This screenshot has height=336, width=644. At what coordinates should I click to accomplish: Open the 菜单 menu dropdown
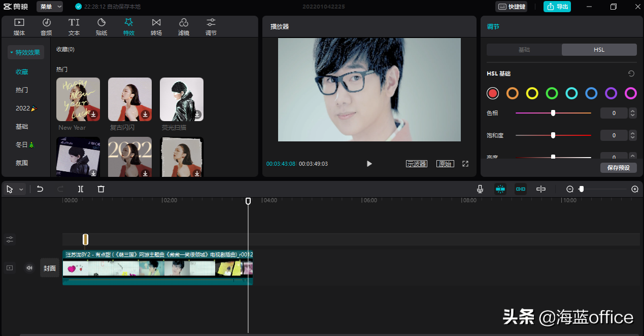(x=50, y=7)
